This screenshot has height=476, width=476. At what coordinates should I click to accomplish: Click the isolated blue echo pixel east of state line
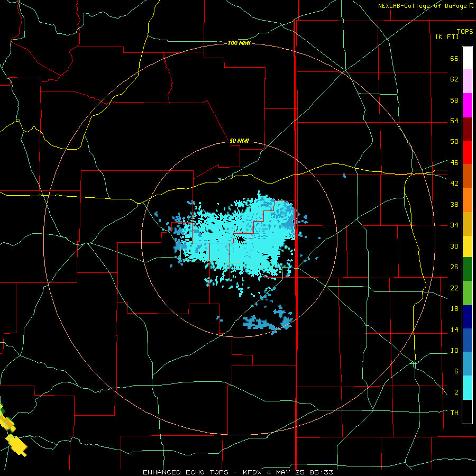[x=344, y=176]
